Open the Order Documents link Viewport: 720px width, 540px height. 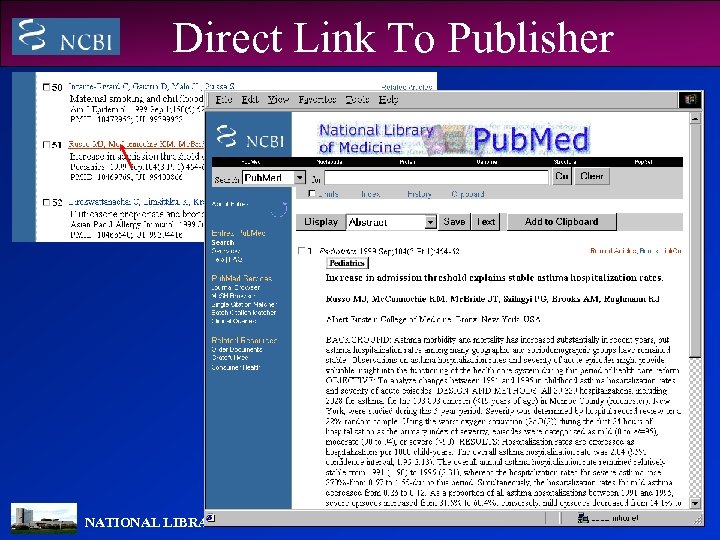(237, 349)
